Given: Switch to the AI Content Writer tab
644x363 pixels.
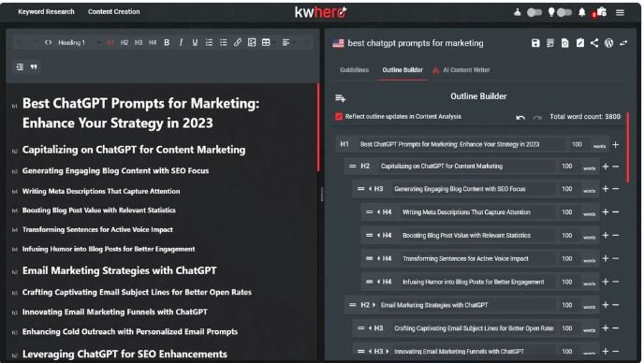Looking at the screenshot, I should [x=461, y=70].
